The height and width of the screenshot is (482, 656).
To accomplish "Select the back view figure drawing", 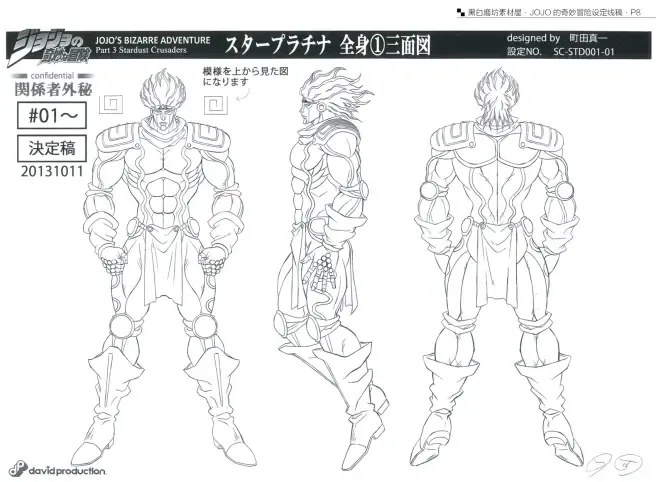I will click(x=497, y=268).
